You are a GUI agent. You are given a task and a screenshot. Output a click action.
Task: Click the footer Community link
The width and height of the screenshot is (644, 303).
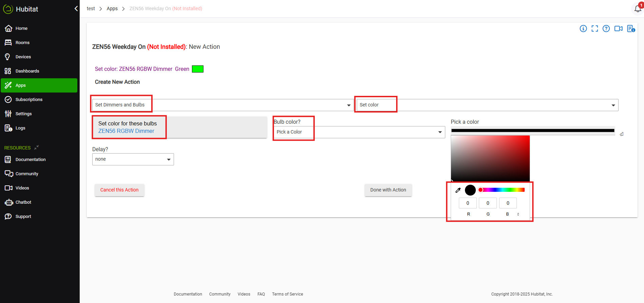pos(220,294)
